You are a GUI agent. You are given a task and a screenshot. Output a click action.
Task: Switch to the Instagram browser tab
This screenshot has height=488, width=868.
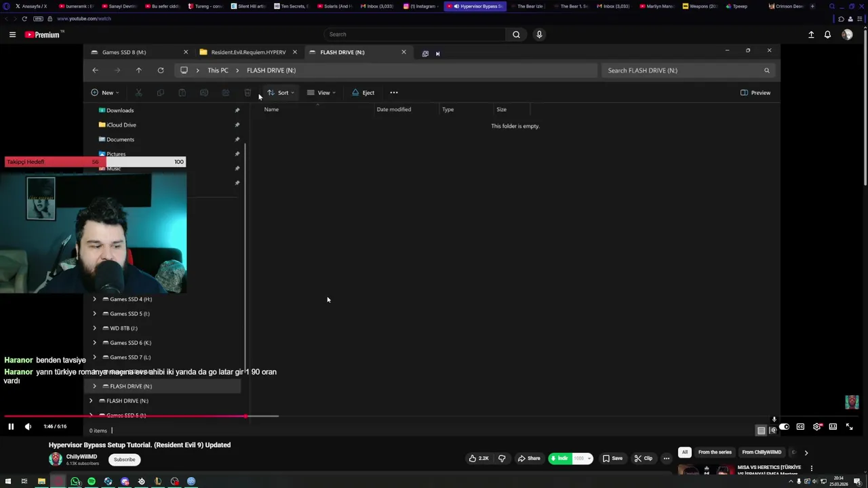(421, 6)
